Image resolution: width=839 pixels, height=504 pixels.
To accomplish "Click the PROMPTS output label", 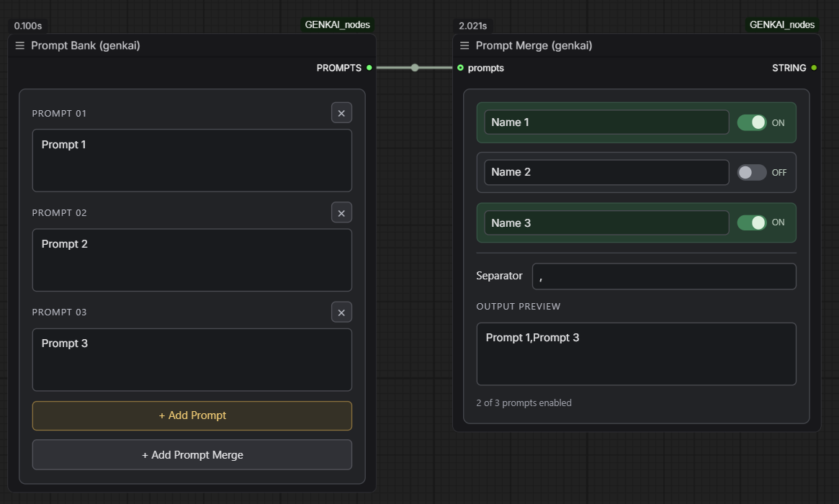I will click(338, 68).
